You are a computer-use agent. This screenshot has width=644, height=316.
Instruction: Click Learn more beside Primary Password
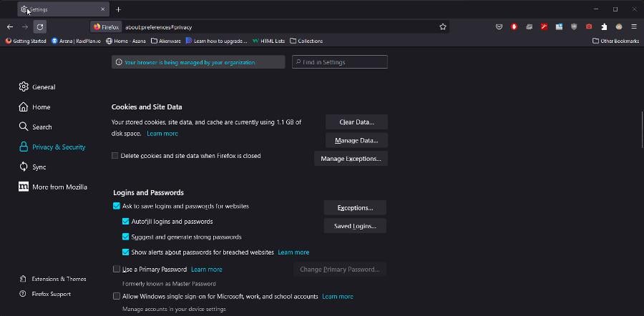(x=207, y=270)
